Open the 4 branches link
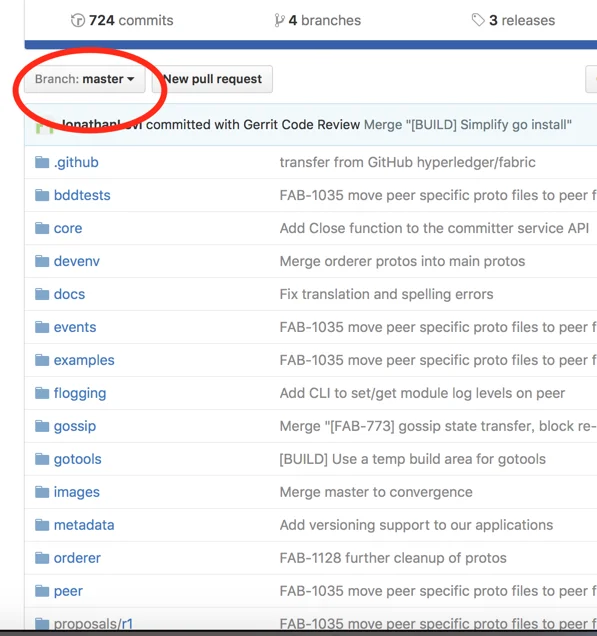Image resolution: width=597 pixels, height=636 pixels. point(318,20)
